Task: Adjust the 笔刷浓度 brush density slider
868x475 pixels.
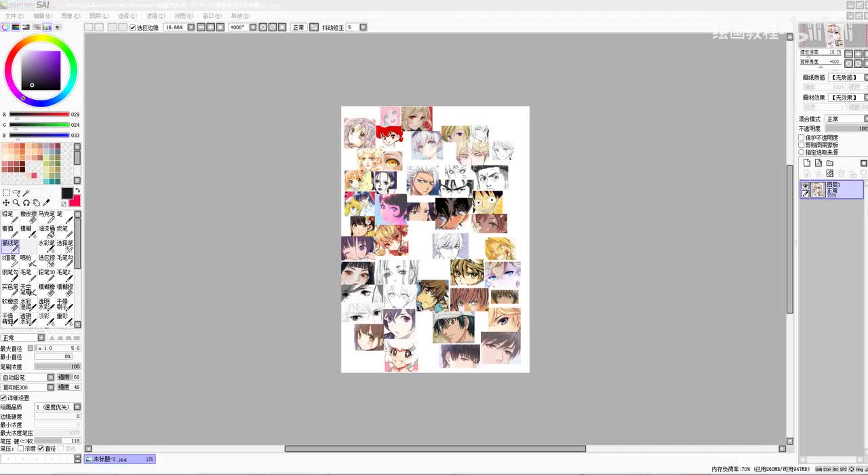Action: [58, 366]
